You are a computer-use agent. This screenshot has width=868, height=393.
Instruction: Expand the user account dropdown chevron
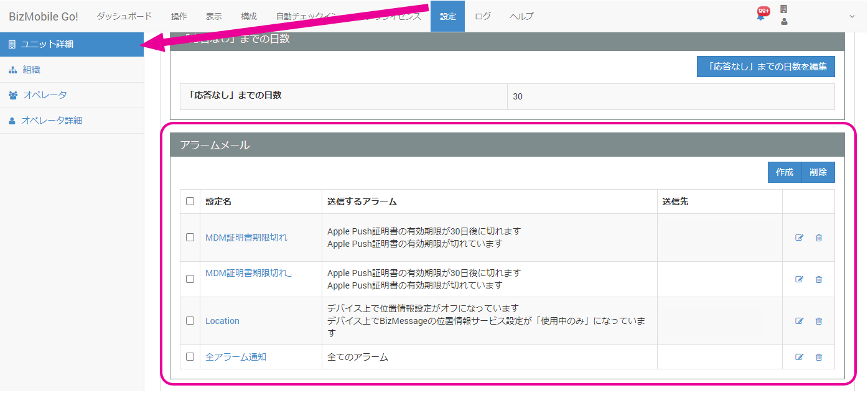[x=852, y=17]
